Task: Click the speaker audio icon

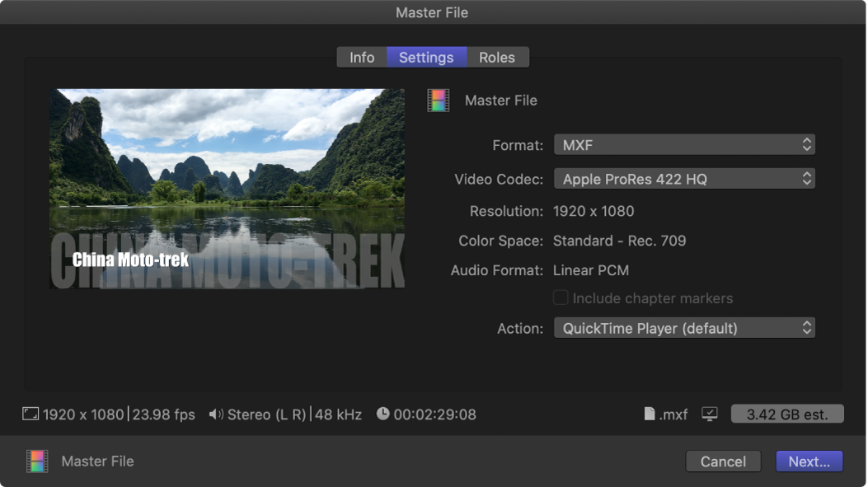Action: point(216,414)
